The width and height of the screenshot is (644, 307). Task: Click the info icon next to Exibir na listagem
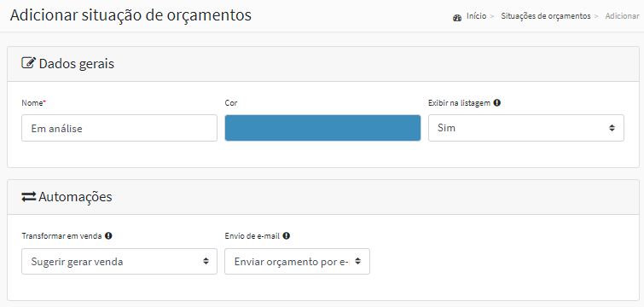coord(497,103)
